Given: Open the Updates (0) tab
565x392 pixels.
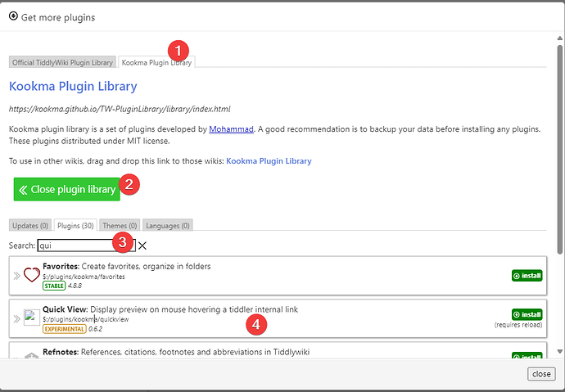Looking at the screenshot, I should [x=31, y=225].
